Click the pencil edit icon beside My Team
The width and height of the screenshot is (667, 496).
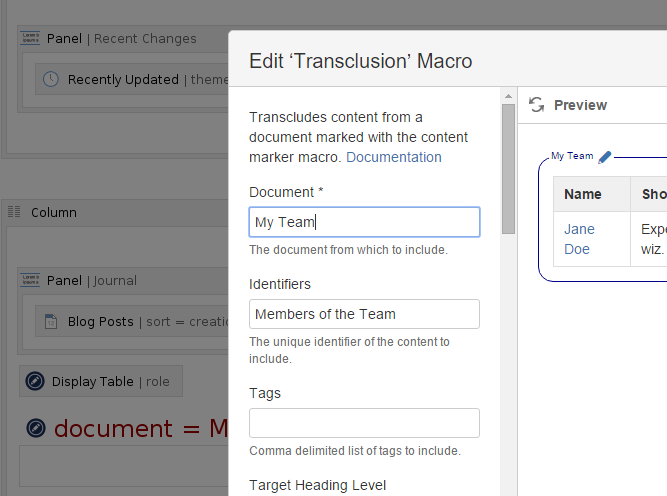[x=605, y=157]
